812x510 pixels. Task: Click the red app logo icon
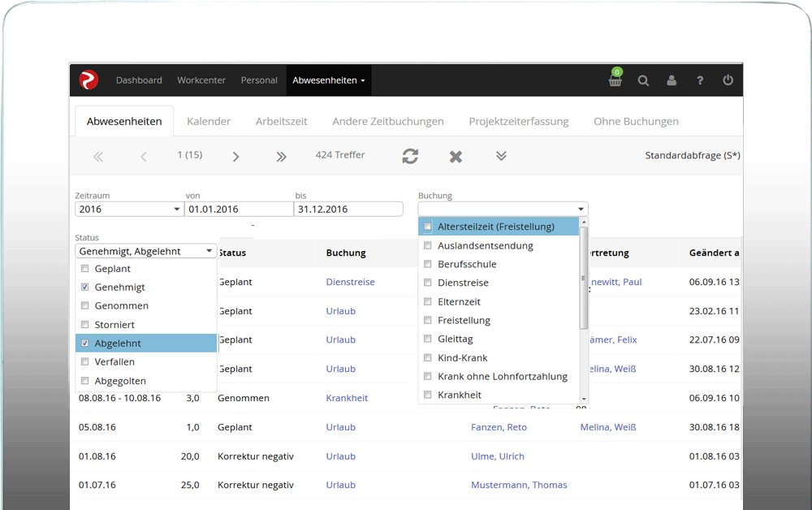[89, 80]
